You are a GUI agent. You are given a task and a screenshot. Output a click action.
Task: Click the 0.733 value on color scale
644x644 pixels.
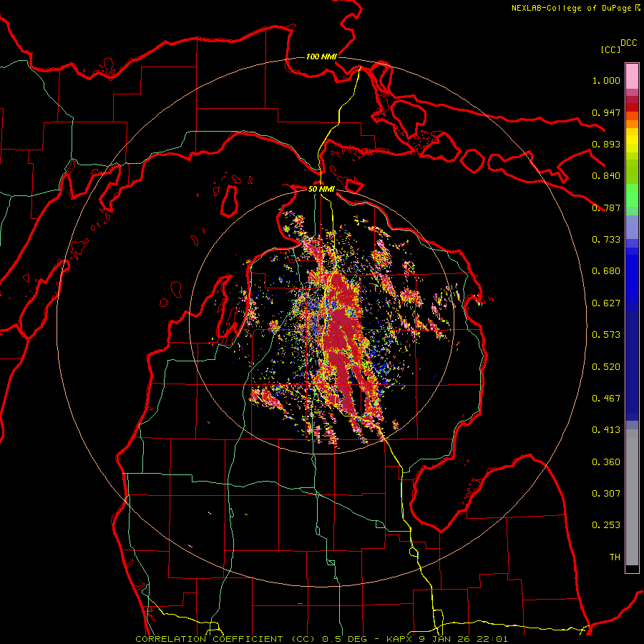606,240
